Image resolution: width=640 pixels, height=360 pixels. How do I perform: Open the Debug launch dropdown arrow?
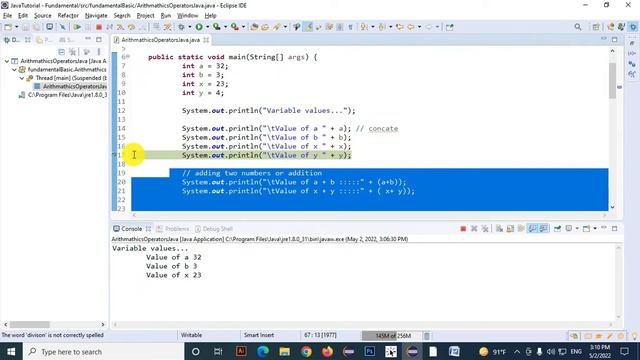pos(190,27)
